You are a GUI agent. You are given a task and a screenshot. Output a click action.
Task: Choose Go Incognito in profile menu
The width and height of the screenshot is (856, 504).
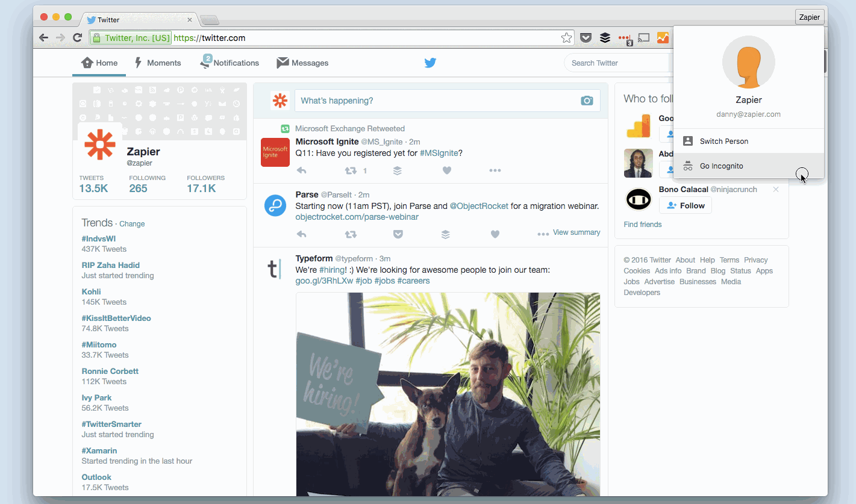coord(749,166)
